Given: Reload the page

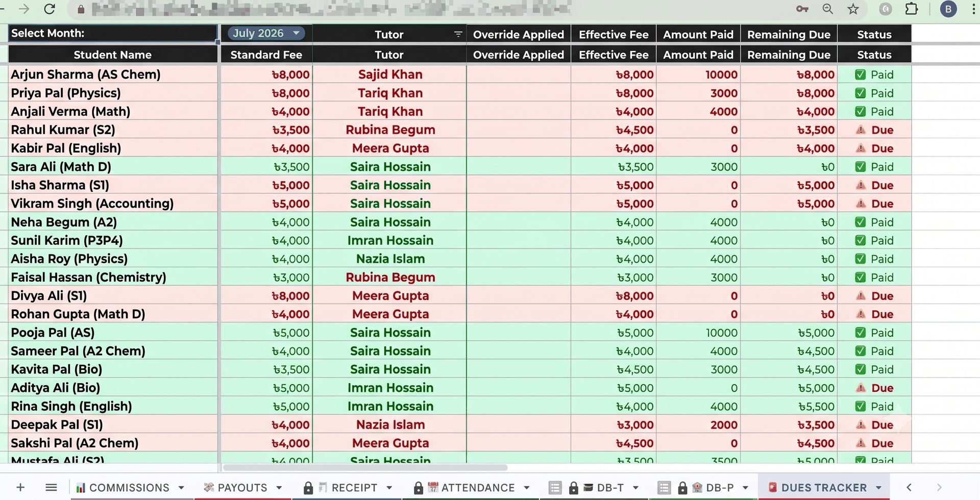Looking at the screenshot, I should tap(50, 9).
